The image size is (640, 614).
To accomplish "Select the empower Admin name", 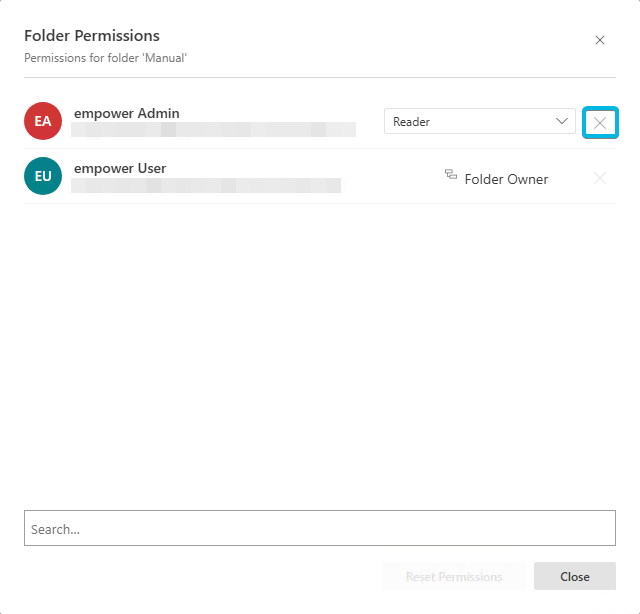I will coord(127,113).
